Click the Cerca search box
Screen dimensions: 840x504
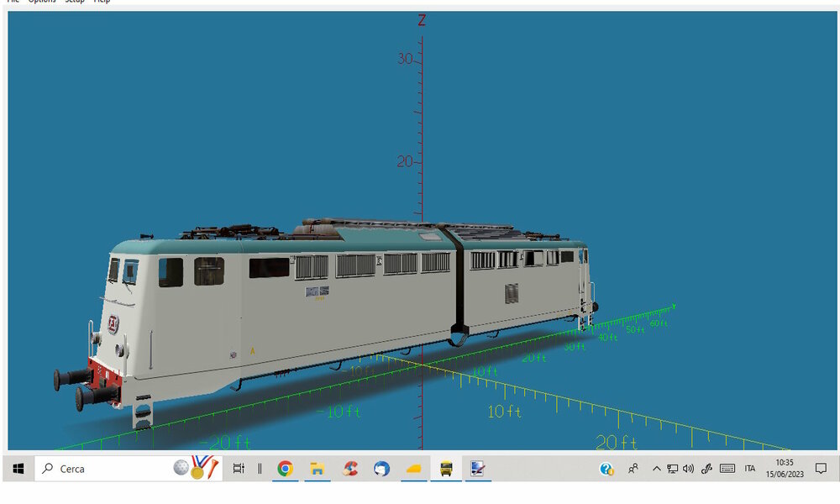pyautogui.click(x=128, y=469)
